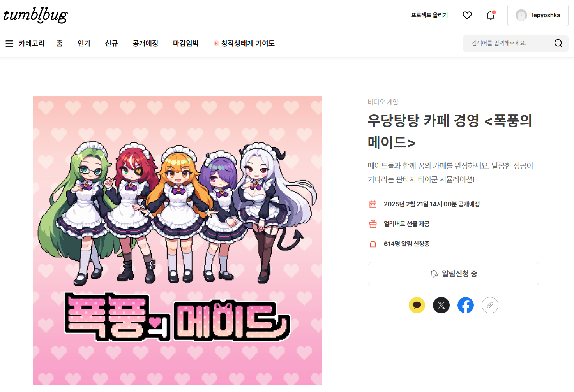
Task: Open the 폭풍의 메이드 project cover image
Action: [177, 241]
